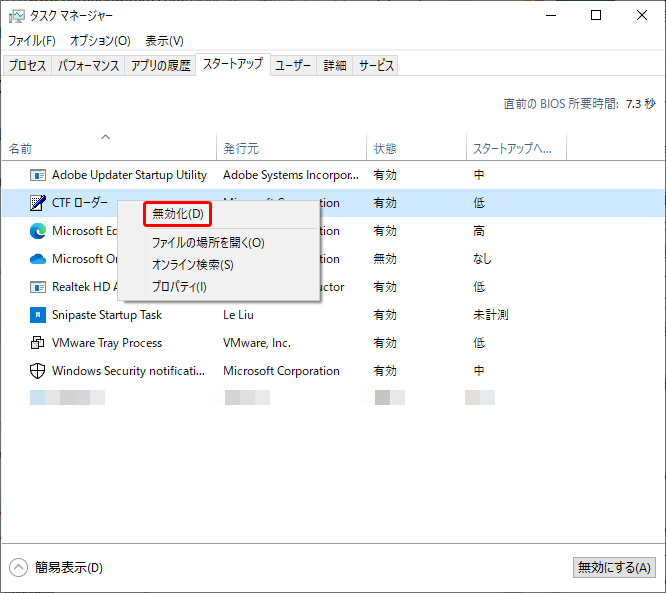Choose プロパティ(I) in the context menu

click(x=179, y=287)
